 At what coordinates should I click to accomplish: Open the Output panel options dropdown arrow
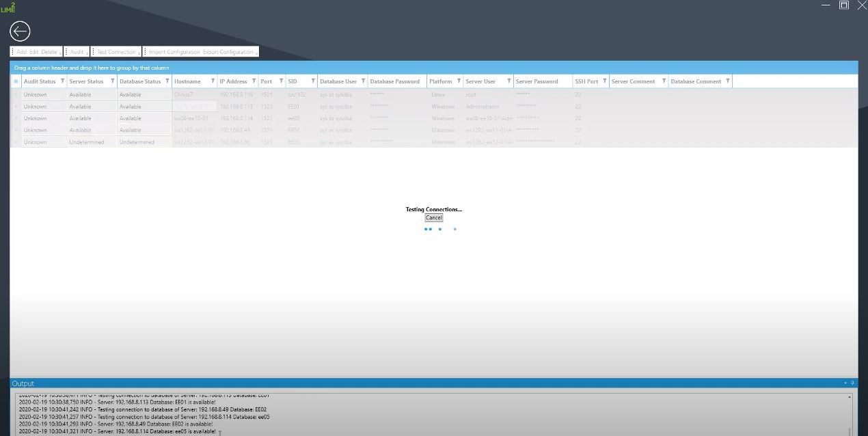(845, 383)
